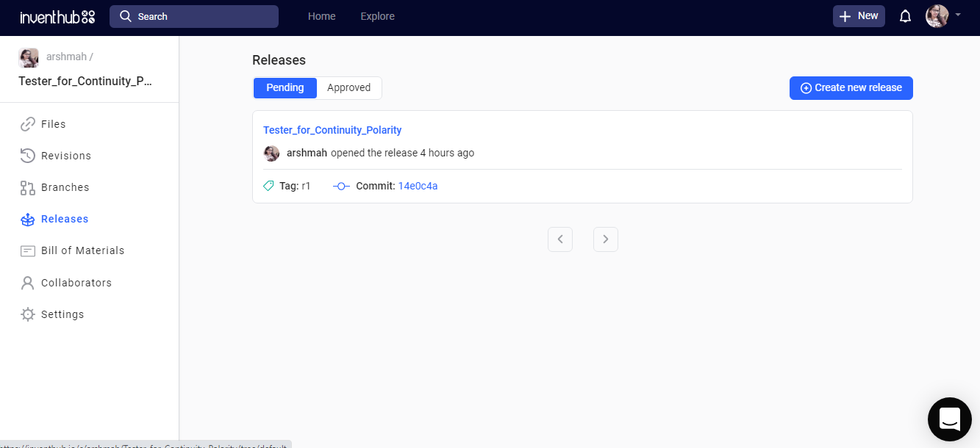The image size is (980, 448).
Task: Open Files from the sidebar
Action: (53, 124)
